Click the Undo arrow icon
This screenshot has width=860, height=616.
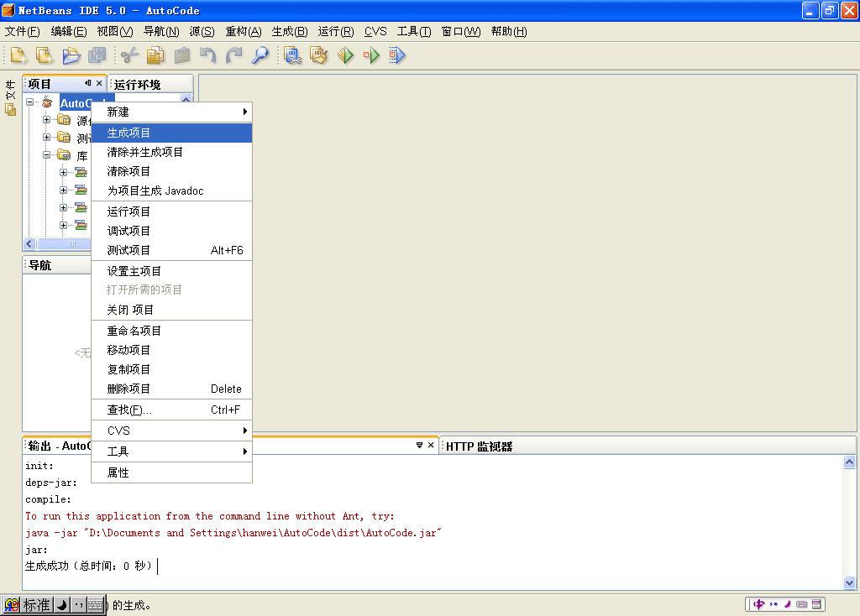[x=208, y=55]
